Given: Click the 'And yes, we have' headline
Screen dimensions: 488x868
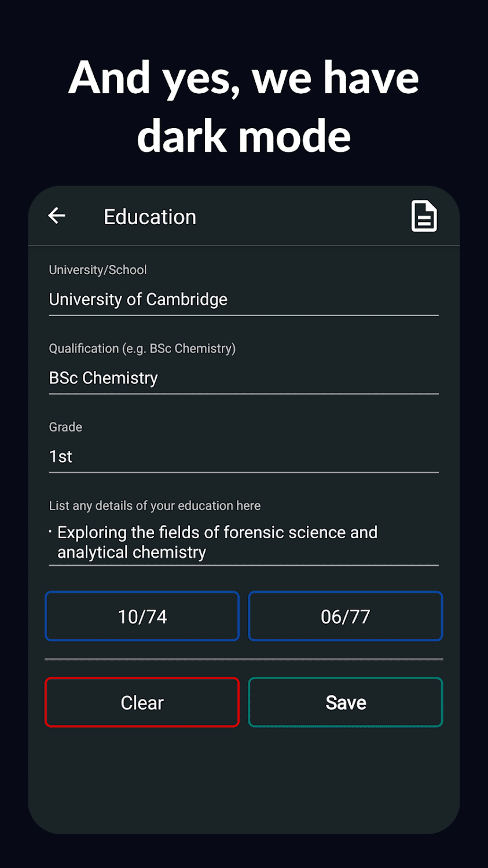Looking at the screenshot, I should (244, 78).
